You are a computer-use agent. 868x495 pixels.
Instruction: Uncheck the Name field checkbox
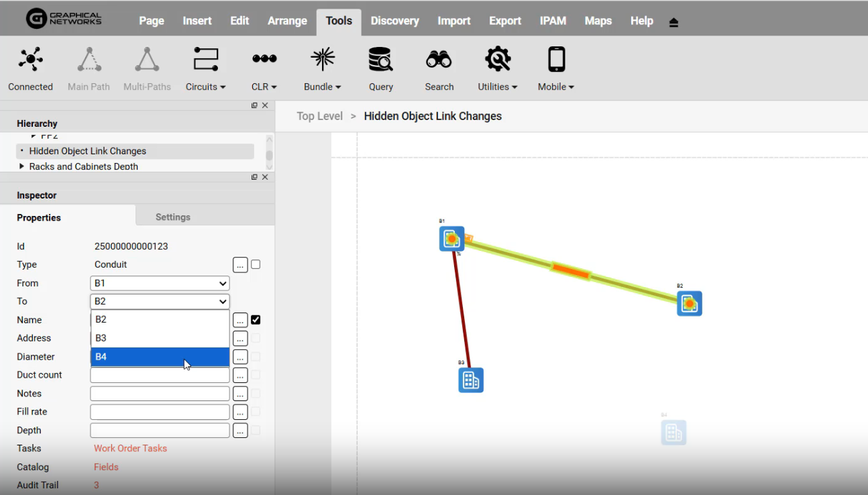tap(256, 320)
